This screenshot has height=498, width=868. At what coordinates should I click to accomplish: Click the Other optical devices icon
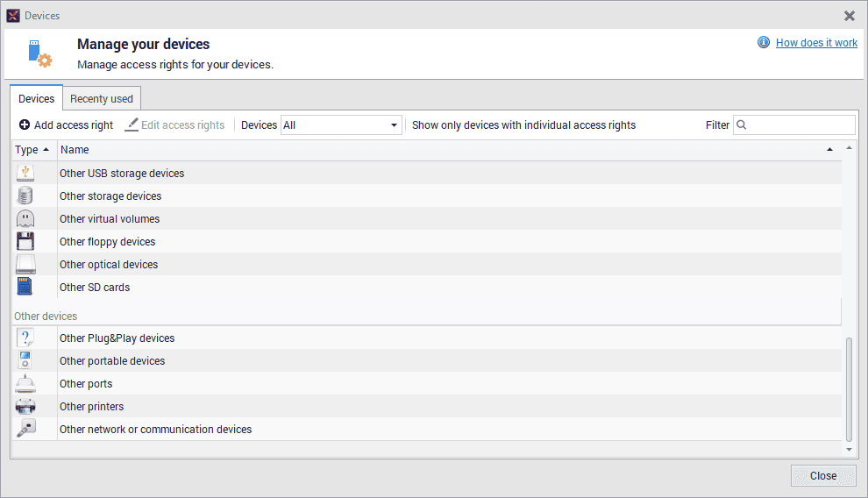pyautogui.click(x=25, y=265)
